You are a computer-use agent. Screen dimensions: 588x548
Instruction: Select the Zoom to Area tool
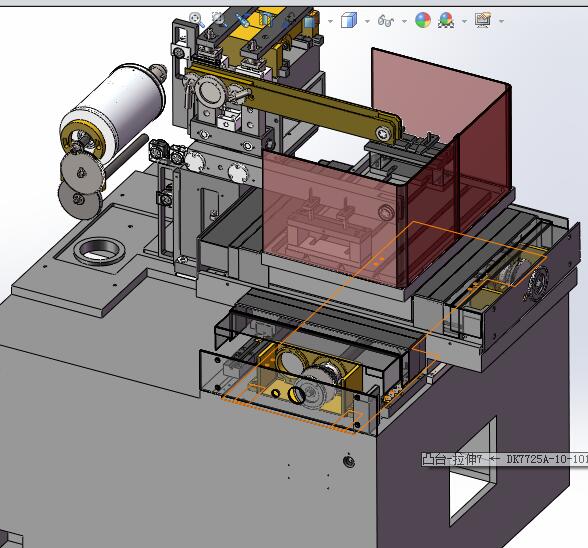click(219, 20)
